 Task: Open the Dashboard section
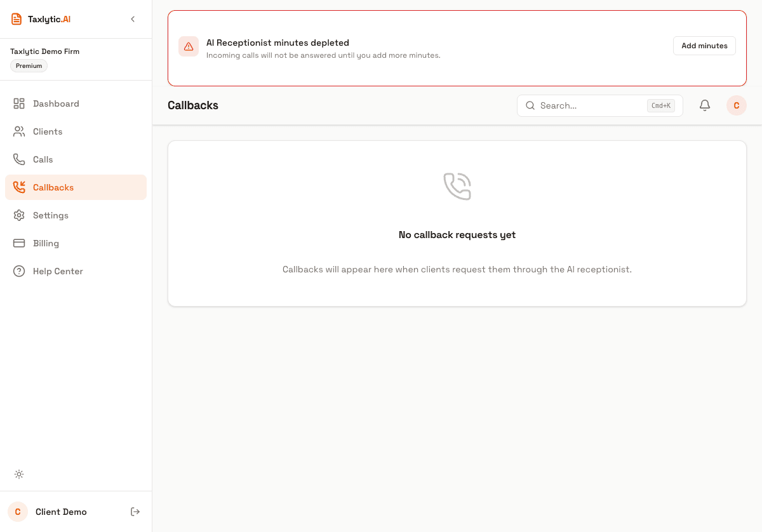click(x=56, y=103)
